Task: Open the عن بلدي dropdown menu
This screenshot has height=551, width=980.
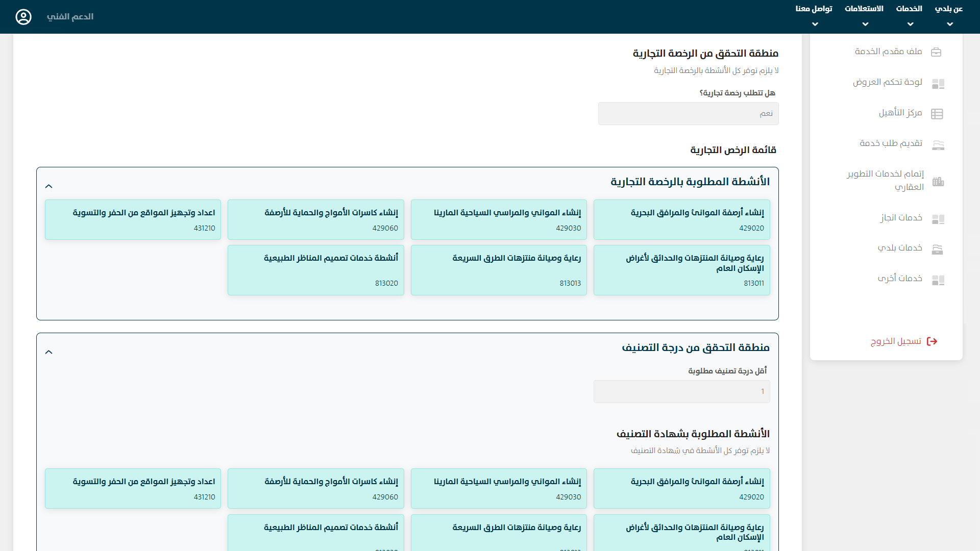Action: tap(949, 15)
